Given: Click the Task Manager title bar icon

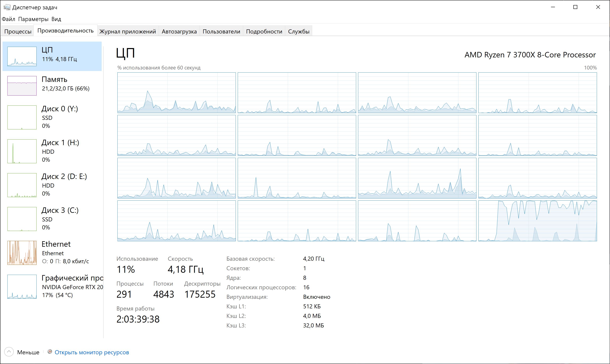Looking at the screenshot, I should tap(7, 7).
